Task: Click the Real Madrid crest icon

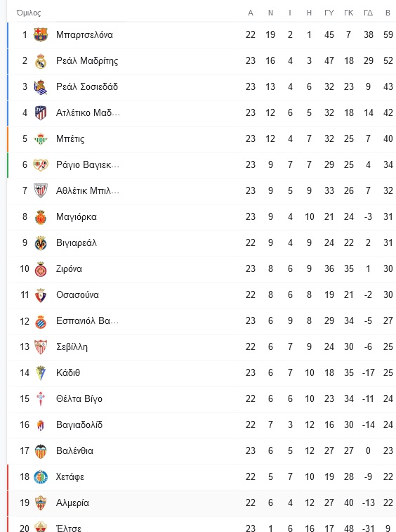Action: (40, 60)
